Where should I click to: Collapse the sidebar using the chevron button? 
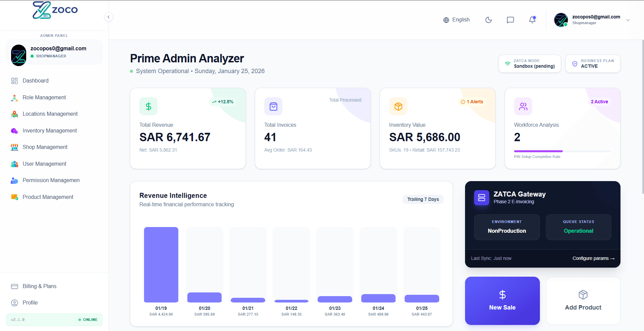pyautogui.click(x=108, y=17)
